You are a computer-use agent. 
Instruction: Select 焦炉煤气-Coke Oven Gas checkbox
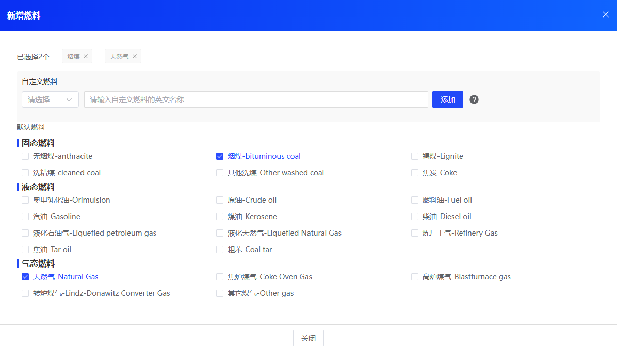tap(220, 277)
